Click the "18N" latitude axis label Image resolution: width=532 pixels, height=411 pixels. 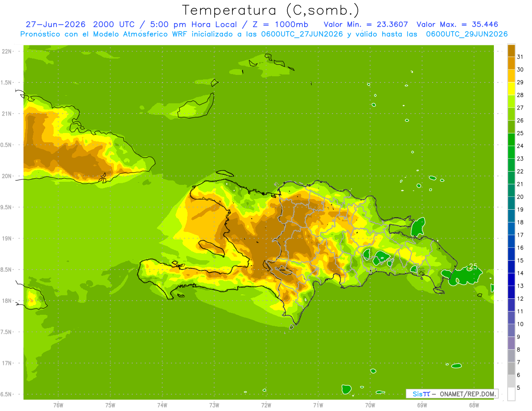coord(8,301)
